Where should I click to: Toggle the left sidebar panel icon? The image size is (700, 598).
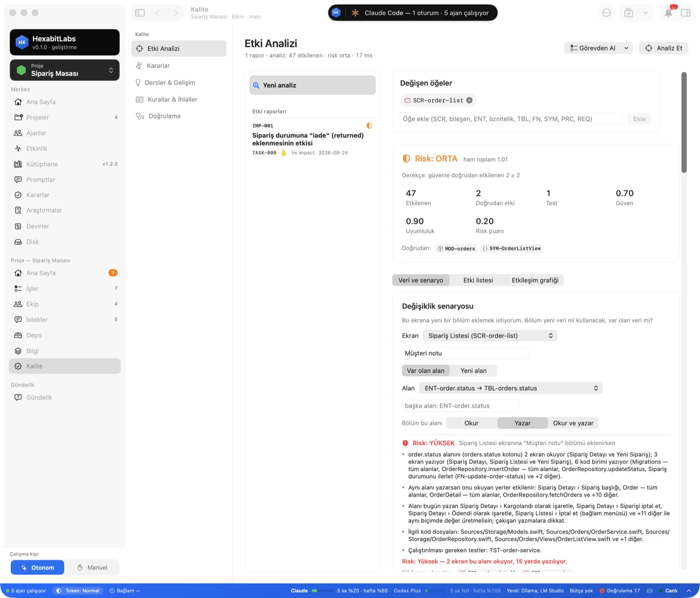(140, 13)
